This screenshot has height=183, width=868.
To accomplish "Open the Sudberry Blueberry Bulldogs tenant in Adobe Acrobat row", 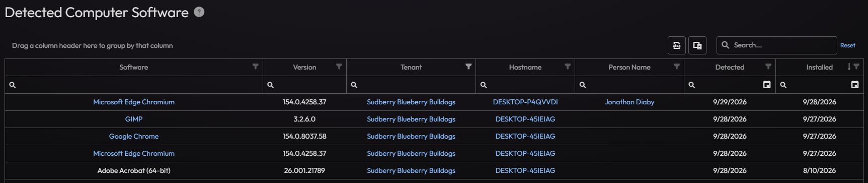I will tap(411, 170).
